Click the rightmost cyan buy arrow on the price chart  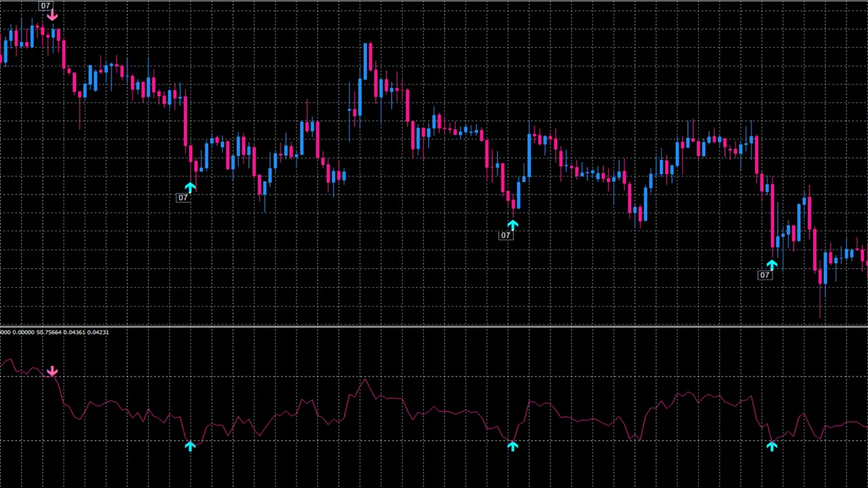[772, 265]
